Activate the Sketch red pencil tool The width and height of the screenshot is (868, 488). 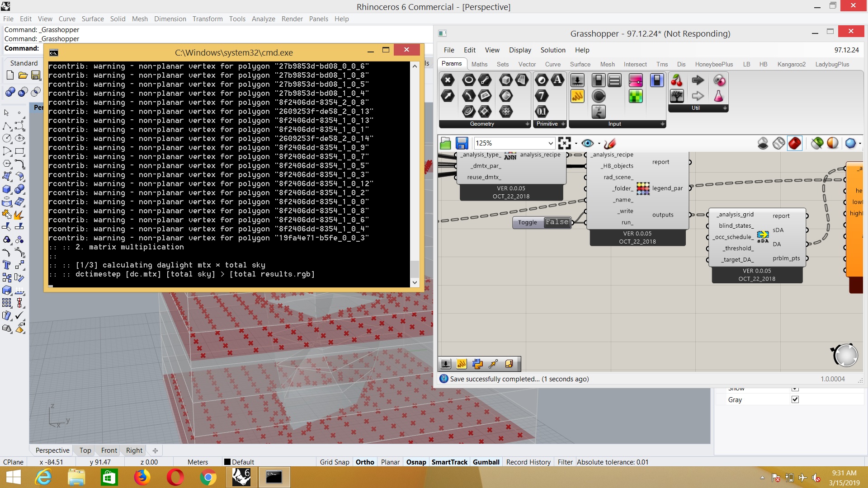coord(610,143)
